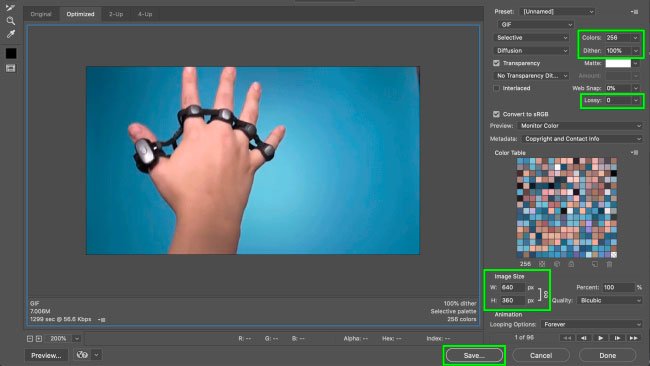Click the hand image preview

pyautogui.click(x=253, y=160)
